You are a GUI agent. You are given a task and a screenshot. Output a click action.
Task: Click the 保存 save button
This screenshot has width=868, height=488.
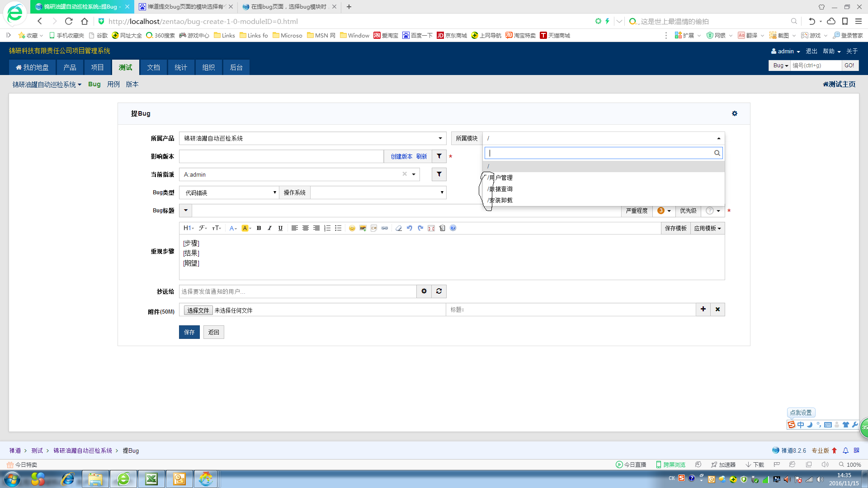pos(189,332)
